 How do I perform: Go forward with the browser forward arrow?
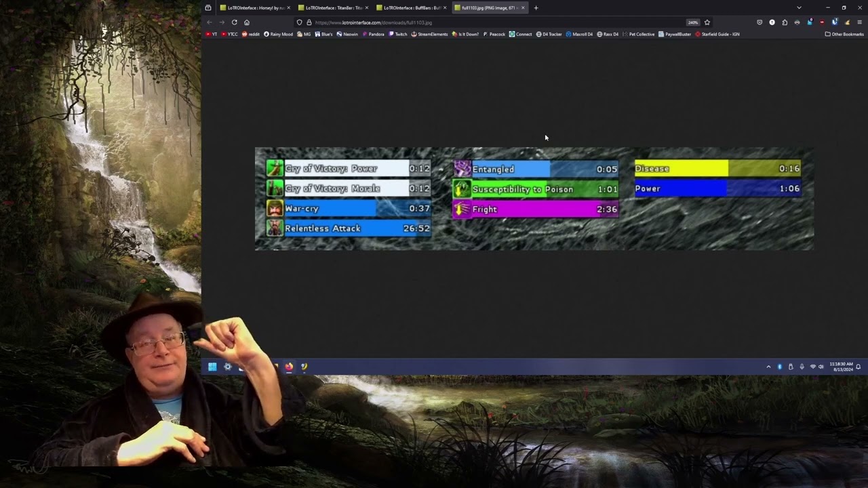[x=222, y=22]
